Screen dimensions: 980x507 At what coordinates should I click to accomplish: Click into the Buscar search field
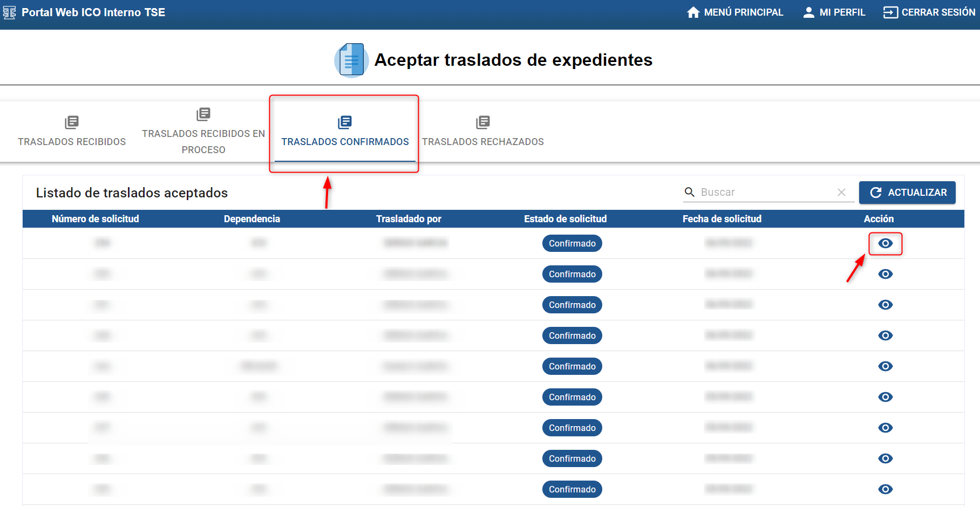coord(765,193)
